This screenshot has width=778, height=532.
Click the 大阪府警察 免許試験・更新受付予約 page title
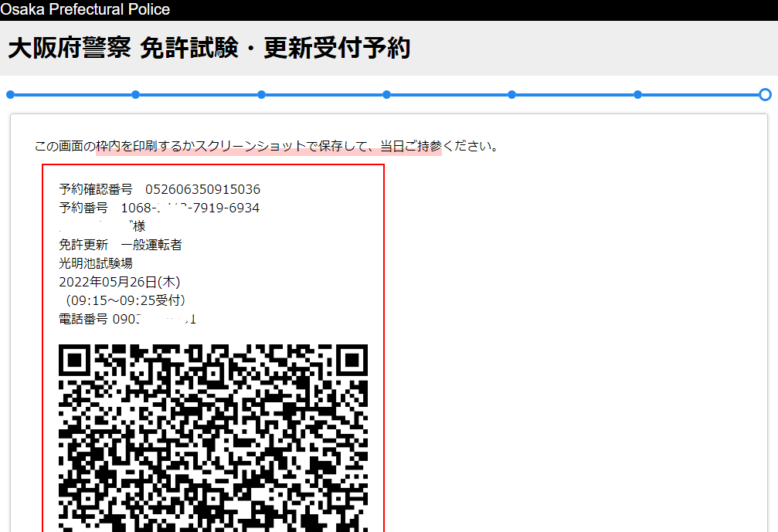coord(209,49)
